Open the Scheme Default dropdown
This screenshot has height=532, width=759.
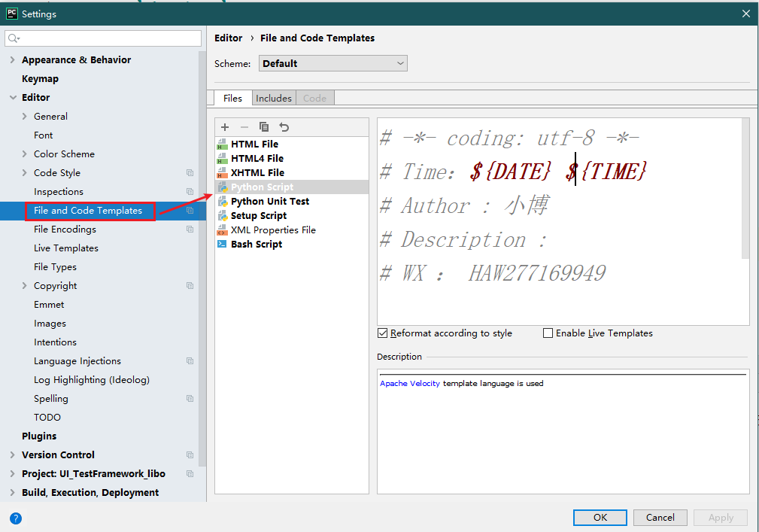coord(332,64)
